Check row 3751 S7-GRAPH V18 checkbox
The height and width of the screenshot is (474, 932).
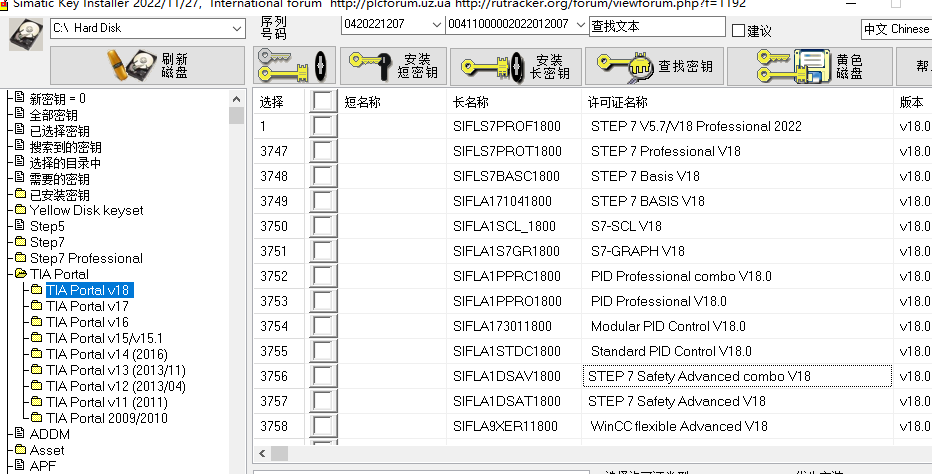pos(323,251)
